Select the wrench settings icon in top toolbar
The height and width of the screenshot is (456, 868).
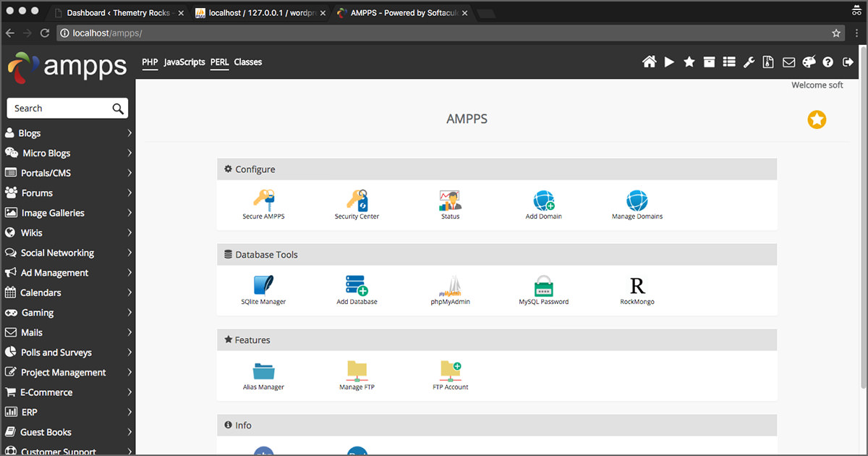coord(749,62)
